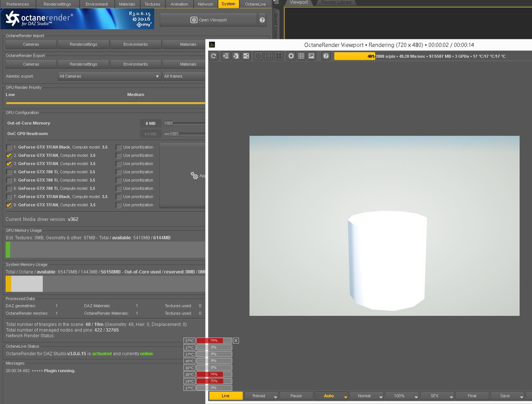Enable prioritization for GPU 4 780 Ti
This screenshot has width=532, height=404.
coord(119,172)
